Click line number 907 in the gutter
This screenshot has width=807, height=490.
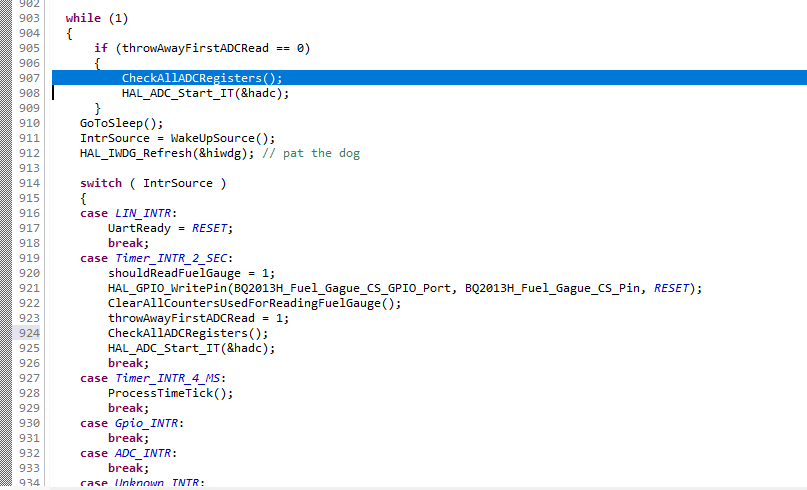click(x=29, y=78)
